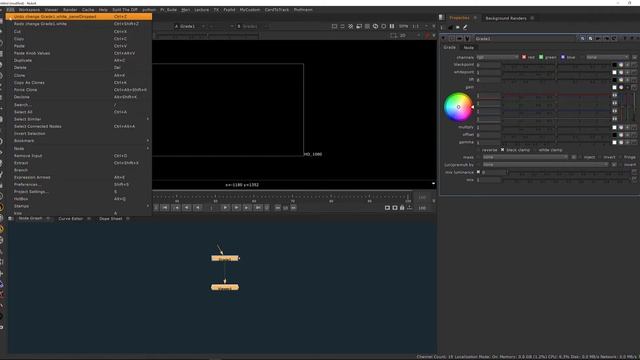Choose Select All from Edit menu

click(x=78, y=112)
